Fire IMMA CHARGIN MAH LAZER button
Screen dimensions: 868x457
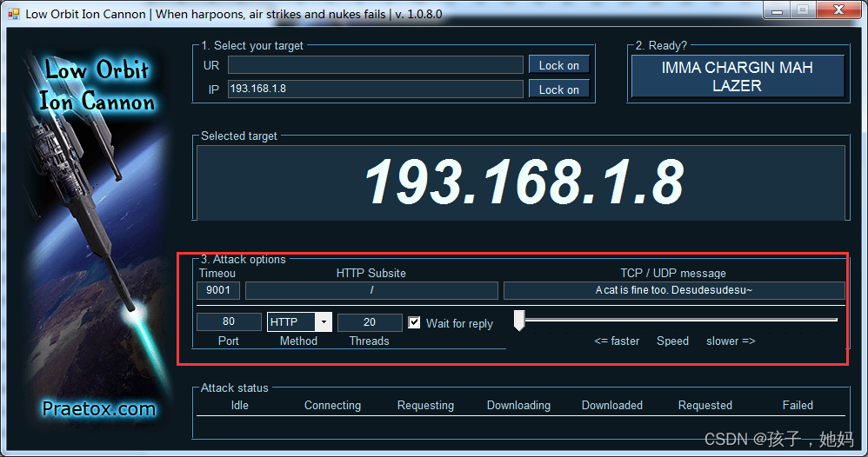point(738,76)
